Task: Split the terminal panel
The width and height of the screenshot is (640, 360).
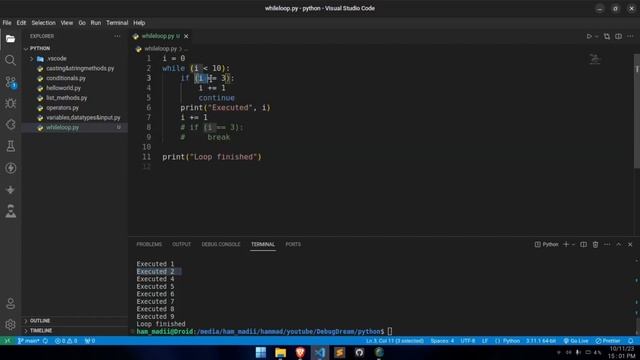Action: pos(583,244)
